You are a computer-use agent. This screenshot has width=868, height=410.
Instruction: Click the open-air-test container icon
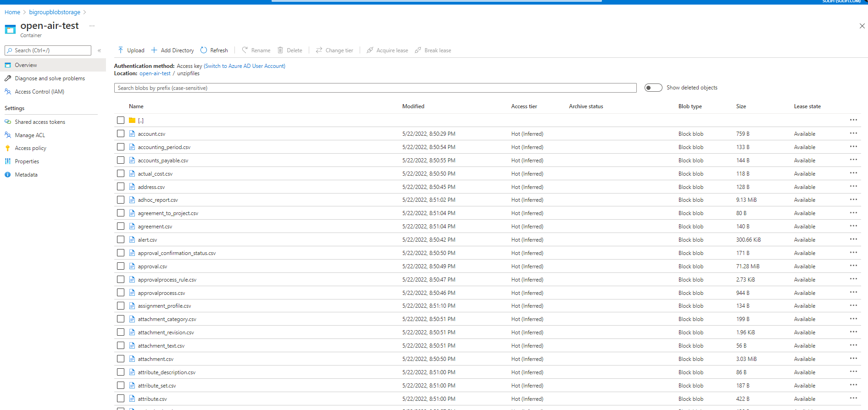pos(10,29)
